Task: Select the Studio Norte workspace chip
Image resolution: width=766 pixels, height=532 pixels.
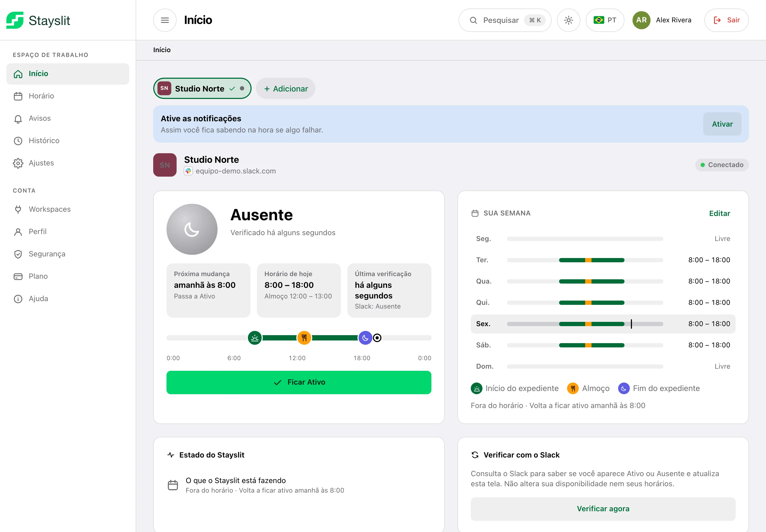Action: pyautogui.click(x=202, y=88)
